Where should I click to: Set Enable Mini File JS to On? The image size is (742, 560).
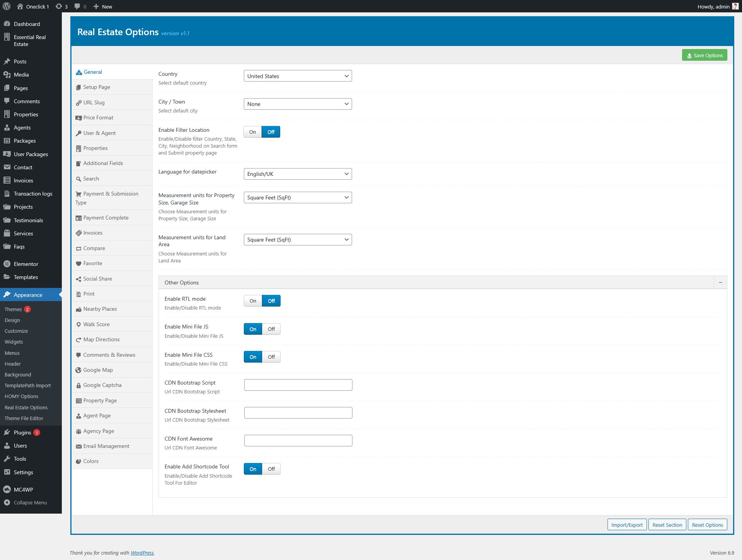pos(253,329)
